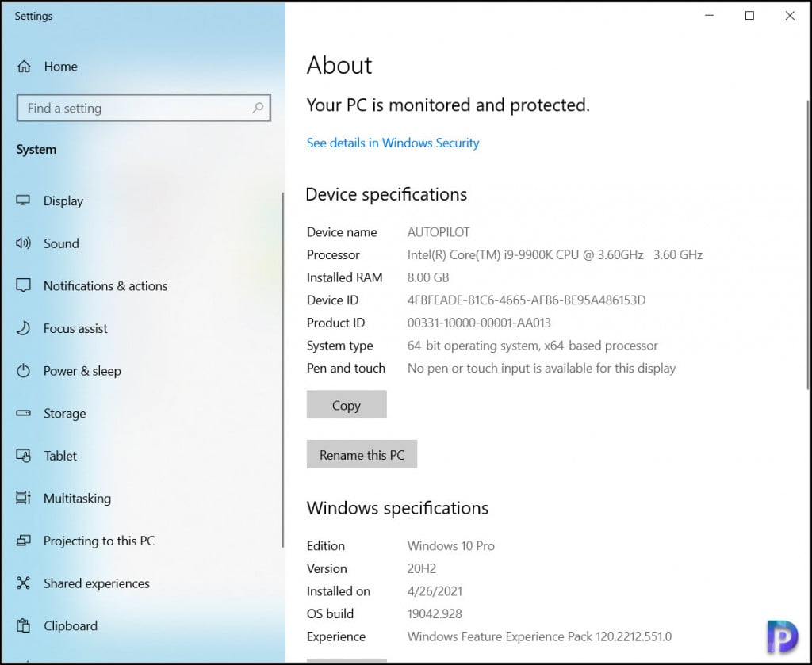
Task: Click installed on date 4/26/2021
Action: [435, 591]
